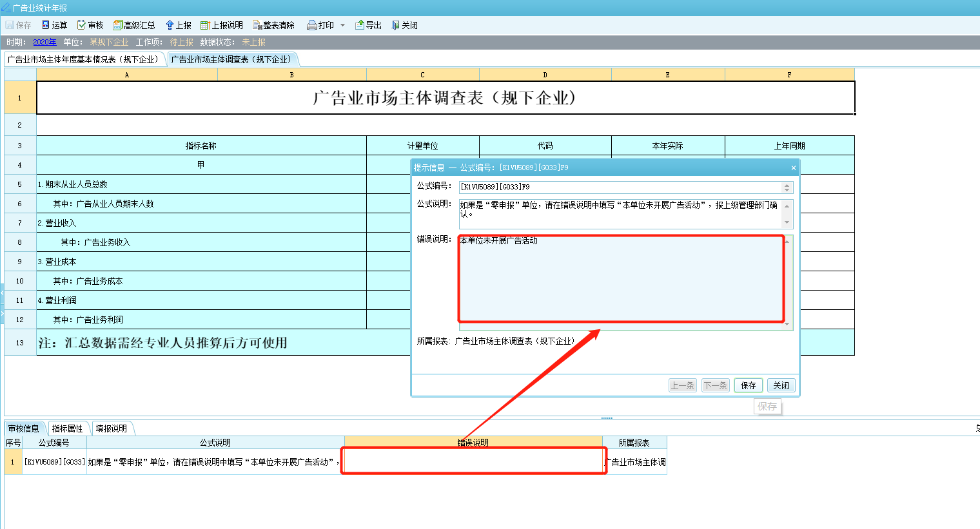Click 整表清除 to clear the table
The image size is (980, 529).
(x=257, y=25)
